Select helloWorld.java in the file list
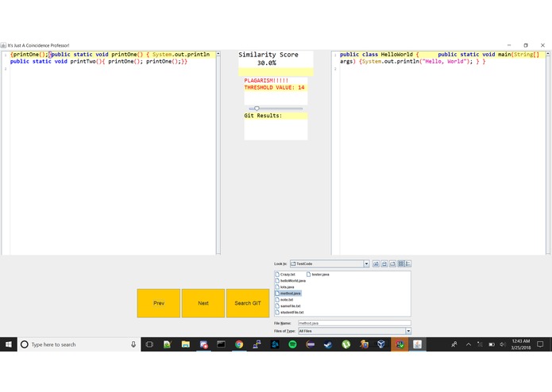This screenshot has height=392, width=552. [291, 281]
